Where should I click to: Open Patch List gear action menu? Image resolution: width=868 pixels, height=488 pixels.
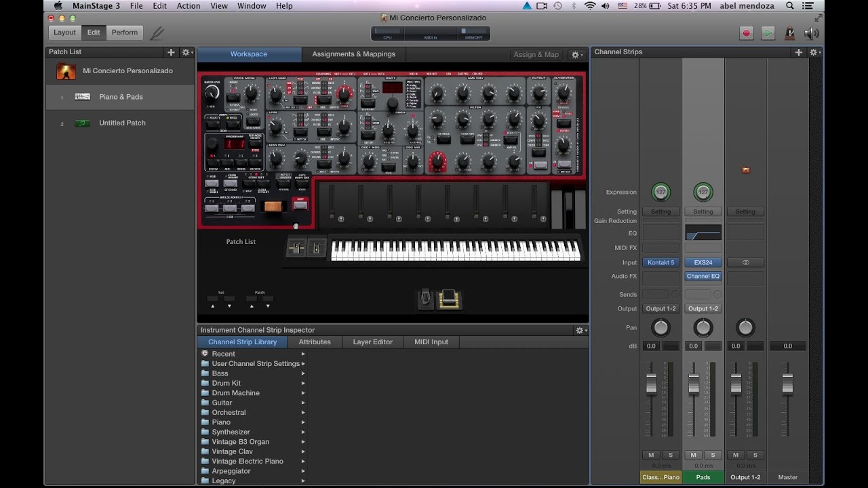[x=186, y=52]
